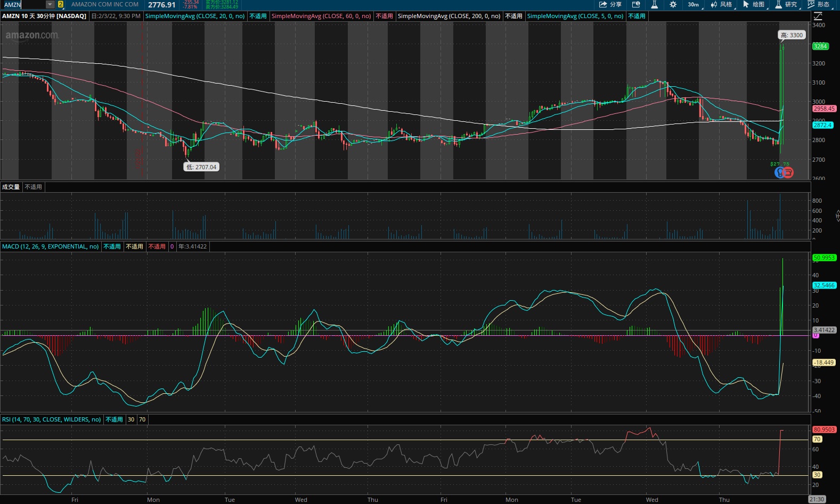This screenshot has width=840, height=504.
Task: Click the green 50.9953 MACD axis tag
Action: (x=824, y=258)
